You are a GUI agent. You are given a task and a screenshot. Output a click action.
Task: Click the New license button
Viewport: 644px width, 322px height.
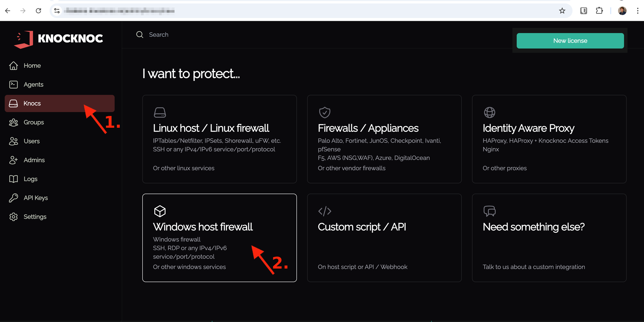[x=570, y=41]
